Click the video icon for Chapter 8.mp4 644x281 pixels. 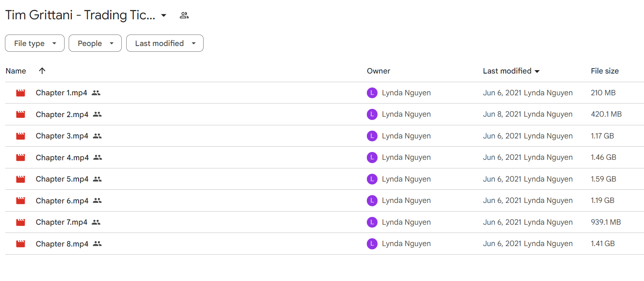point(21,244)
